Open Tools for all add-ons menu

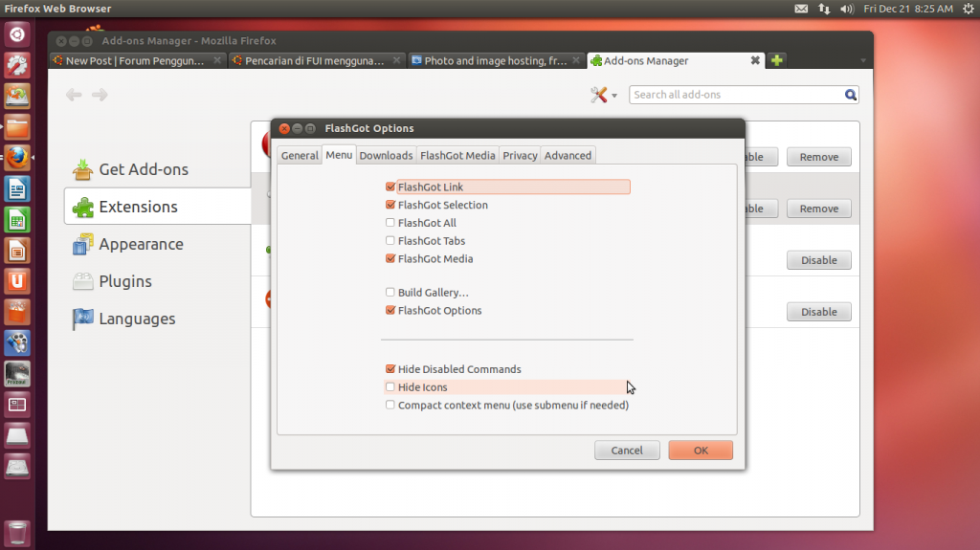click(x=604, y=95)
